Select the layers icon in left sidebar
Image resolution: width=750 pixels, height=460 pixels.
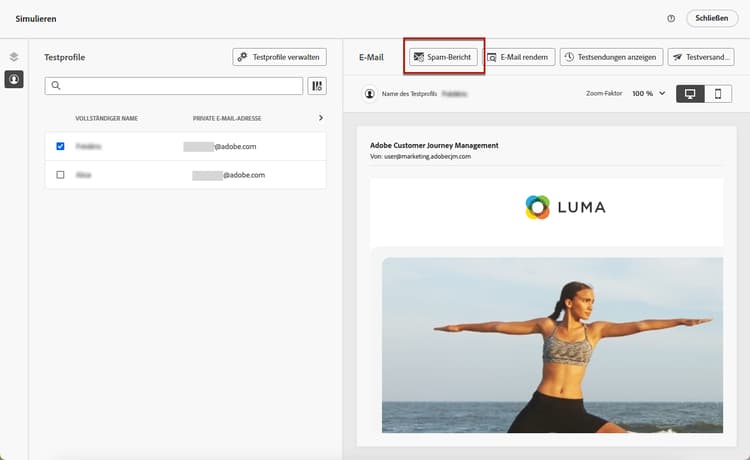[14, 57]
